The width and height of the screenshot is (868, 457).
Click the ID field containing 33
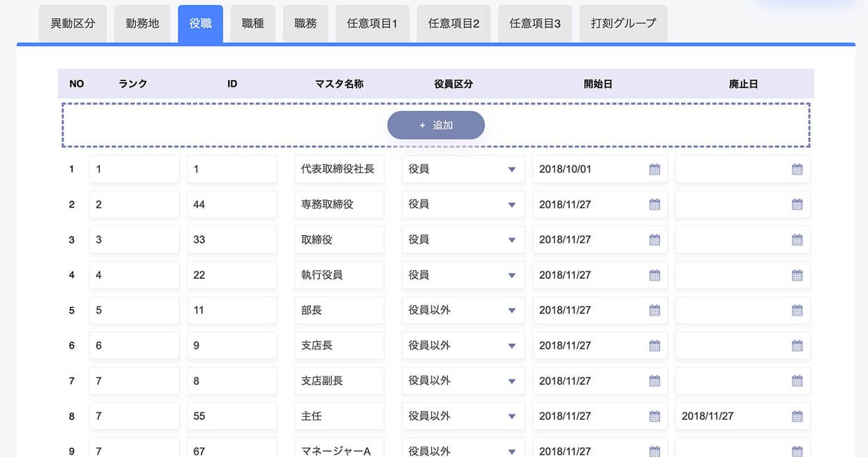(x=232, y=240)
